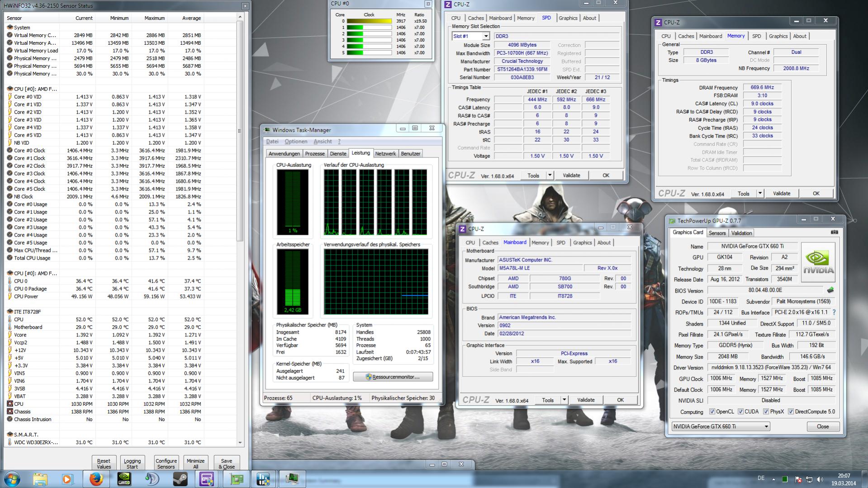Click the Close button in GPU-Z
Image resolution: width=868 pixels, height=488 pixels.
tap(823, 426)
